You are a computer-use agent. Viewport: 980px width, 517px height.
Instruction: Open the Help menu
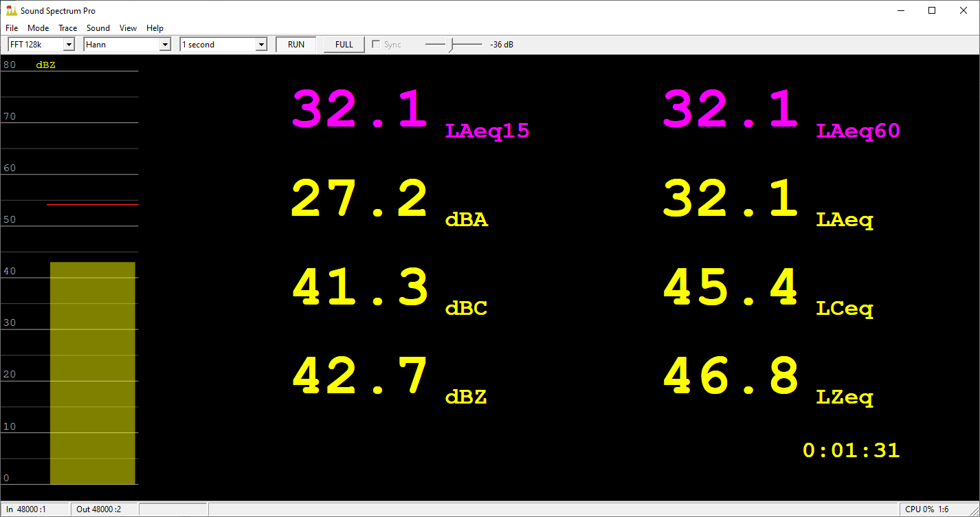[x=155, y=28]
